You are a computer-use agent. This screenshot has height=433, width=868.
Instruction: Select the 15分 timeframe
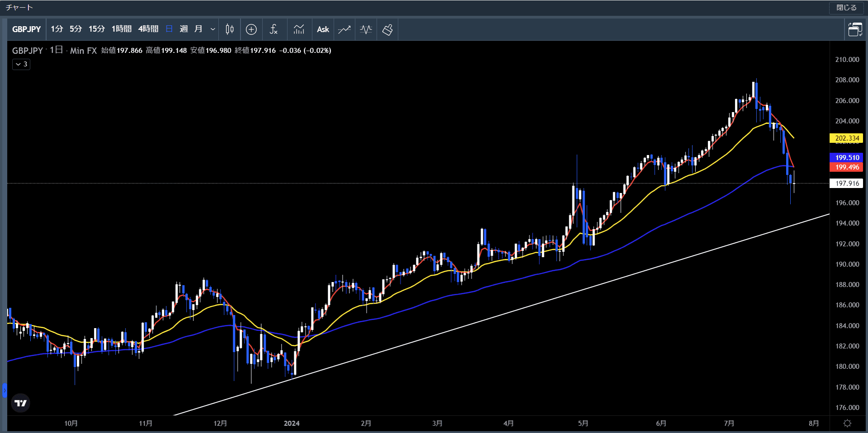[97, 29]
